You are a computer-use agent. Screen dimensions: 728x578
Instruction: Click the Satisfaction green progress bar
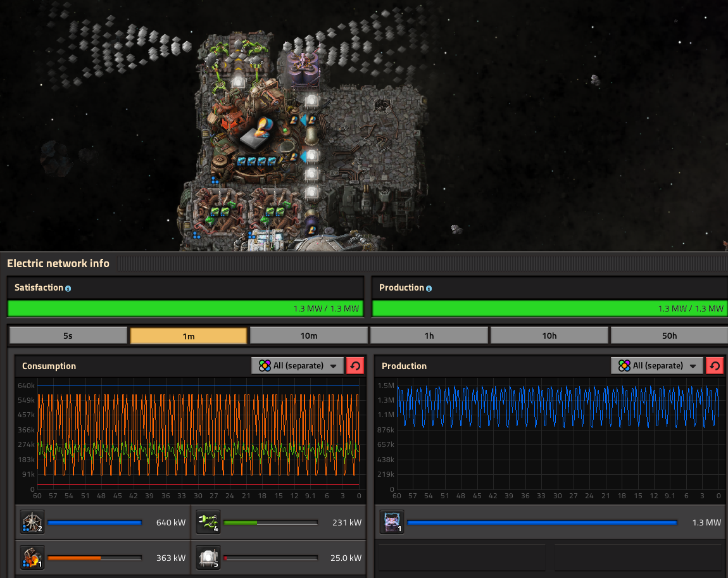coord(185,308)
